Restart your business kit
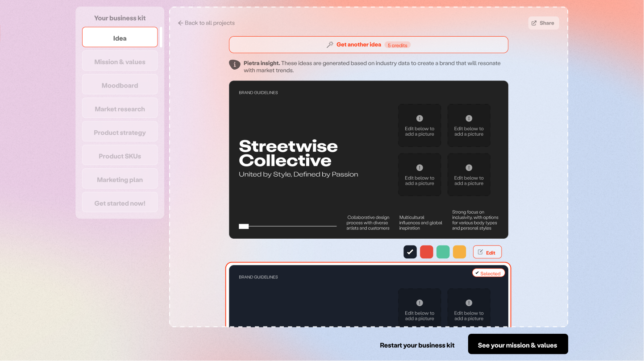 pyautogui.click(x=417, y=345)
